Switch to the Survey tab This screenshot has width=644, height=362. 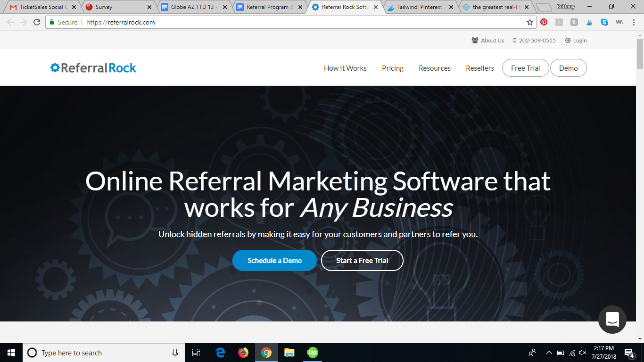click(118, 7)
